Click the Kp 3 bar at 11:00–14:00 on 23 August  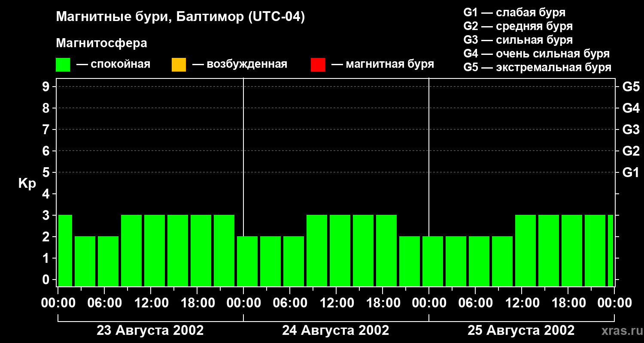pyautogui.click(x=155, y=251)
